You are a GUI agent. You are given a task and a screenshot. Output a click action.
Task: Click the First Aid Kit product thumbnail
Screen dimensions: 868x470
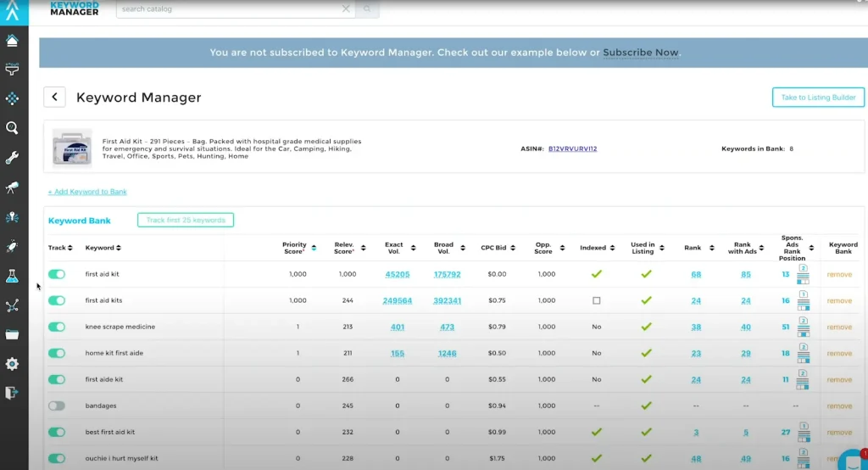[x=72, y=148]
